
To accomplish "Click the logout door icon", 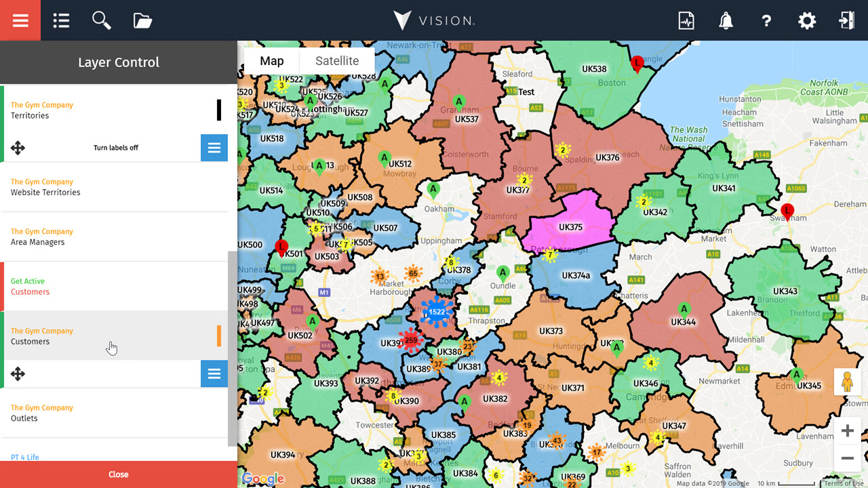I will coord(846,20).
